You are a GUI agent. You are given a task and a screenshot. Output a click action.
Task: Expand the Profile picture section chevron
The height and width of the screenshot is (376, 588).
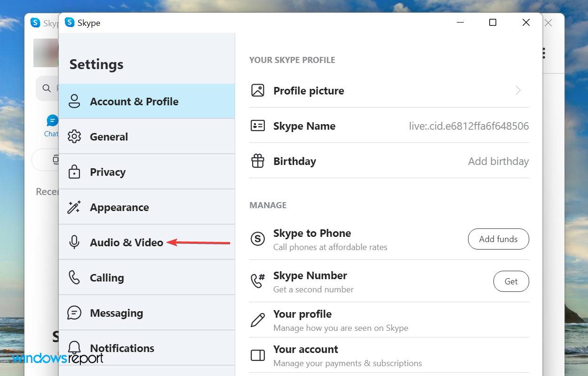tap(518, 90)
